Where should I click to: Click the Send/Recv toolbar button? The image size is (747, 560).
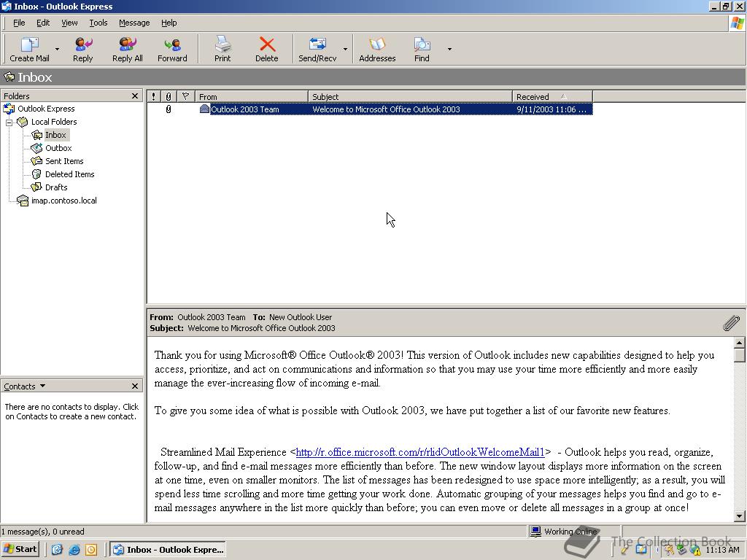point(317,49)
